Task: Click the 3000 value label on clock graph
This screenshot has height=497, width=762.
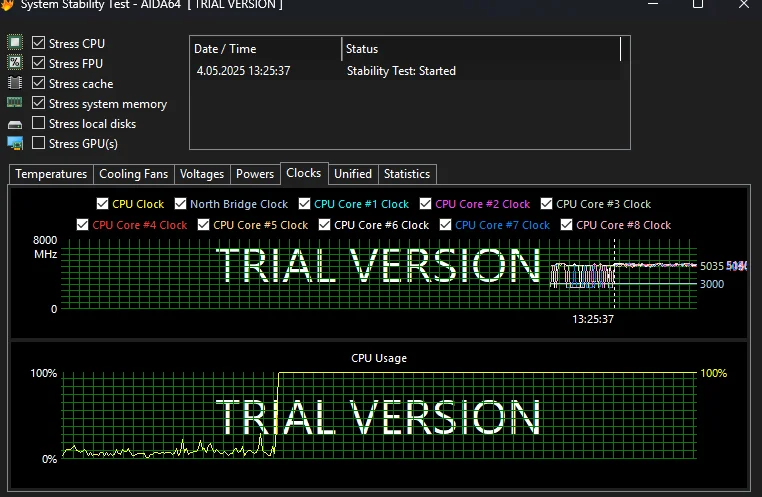Action: click(712, 284)
